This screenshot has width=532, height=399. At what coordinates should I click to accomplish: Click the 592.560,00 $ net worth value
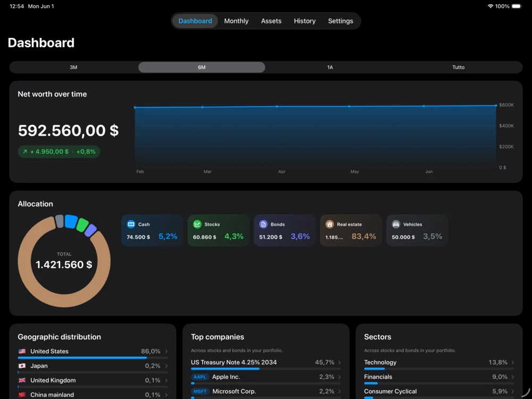[x=68, y=131]
